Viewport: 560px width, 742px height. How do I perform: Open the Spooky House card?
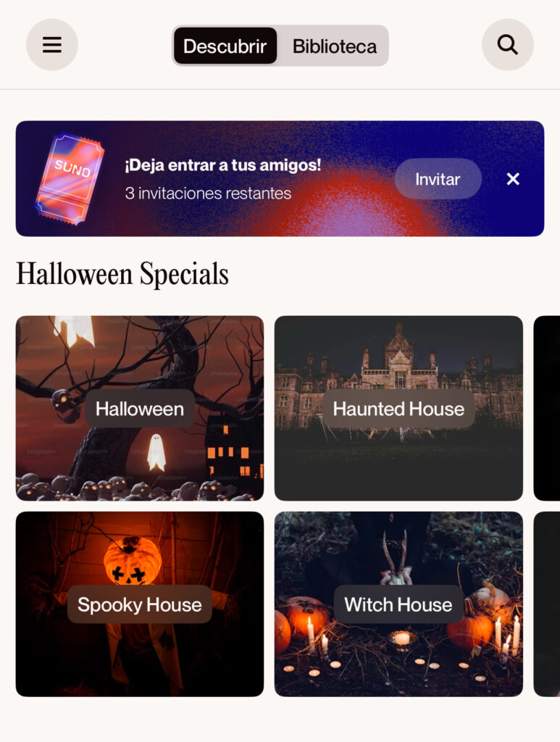coord(140,604)
